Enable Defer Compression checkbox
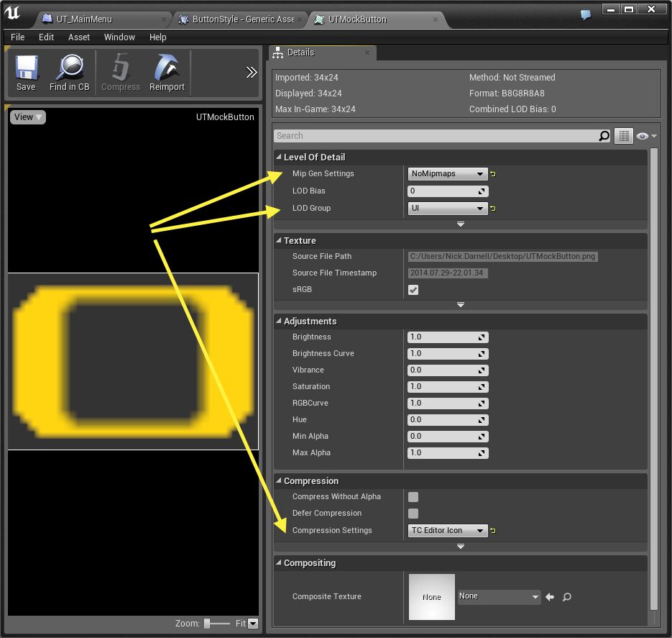672x638 pixels. [x=413, y=514]
